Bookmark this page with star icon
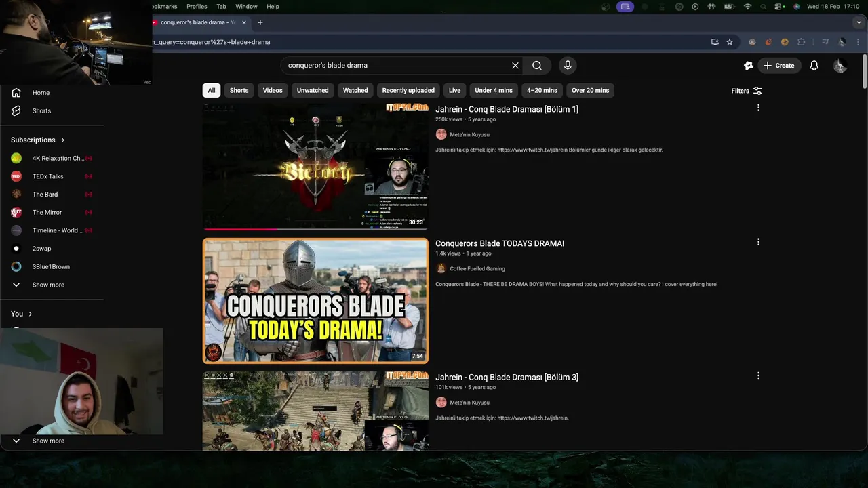 pyautogui.click(x=730, y=42)
